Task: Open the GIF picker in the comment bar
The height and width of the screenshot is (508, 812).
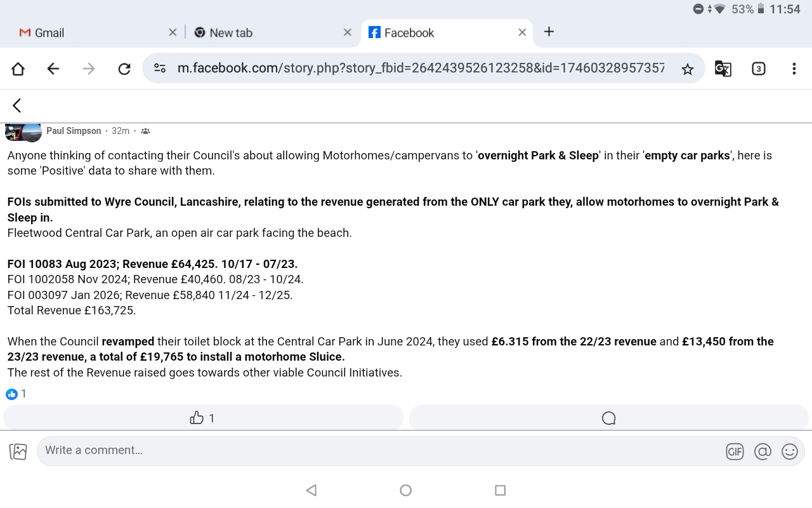Action: 735,451
